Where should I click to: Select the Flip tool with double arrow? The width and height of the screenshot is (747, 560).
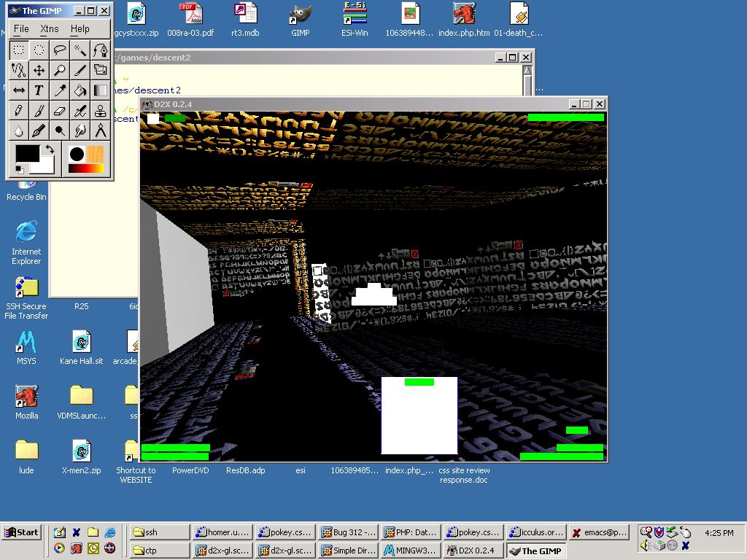coord(18,90)
